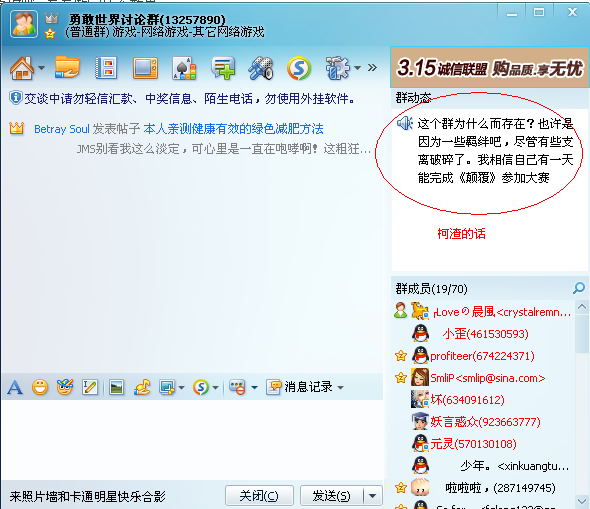The image size is (590, 509).
Task: Select member 元灵(570130108)
Action: pyautogui.click(x=483, y=444)
